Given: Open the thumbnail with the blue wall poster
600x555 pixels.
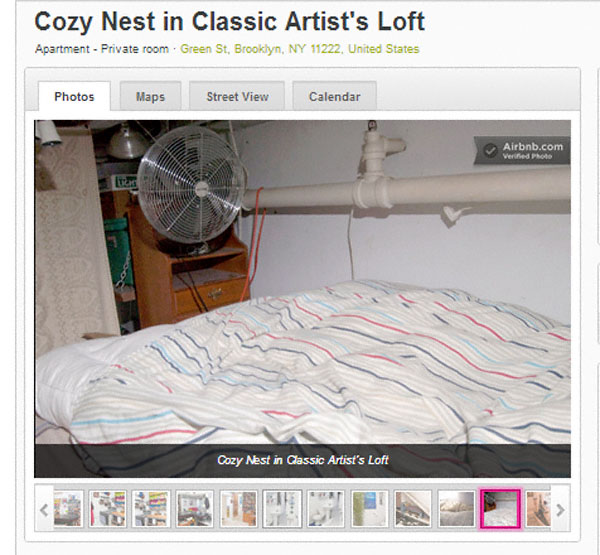Looking at the screenshot, I should 369,509.
